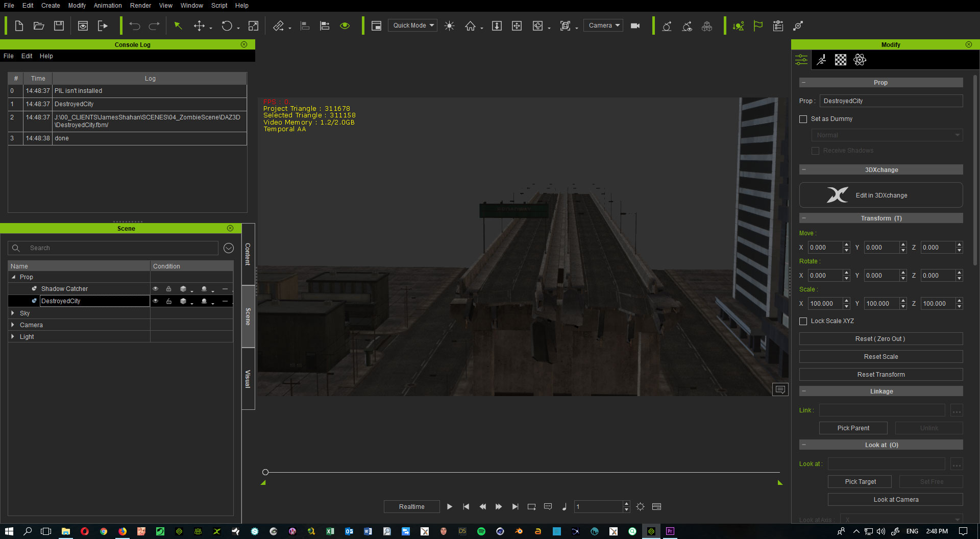Open the Camera dropdown
This screenshot has height=539, width=980.
click(x=603, y=25)
